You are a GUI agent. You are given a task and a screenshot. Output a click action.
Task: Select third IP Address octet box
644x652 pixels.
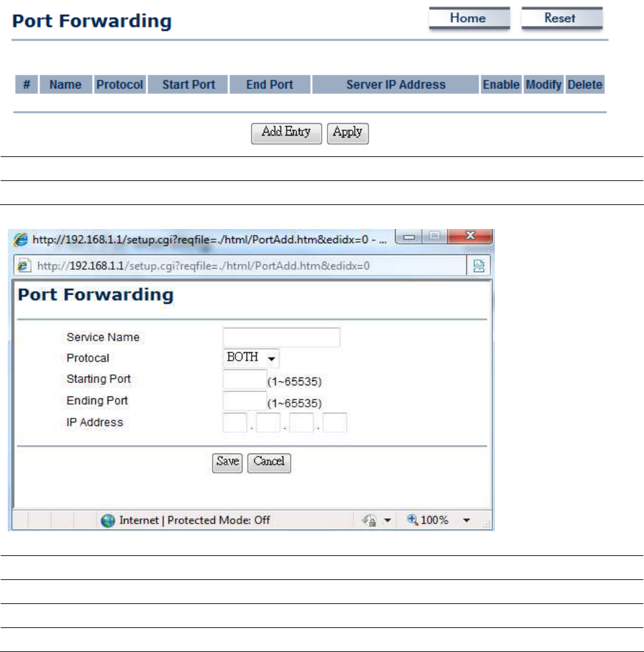click(x=302, y=422)
